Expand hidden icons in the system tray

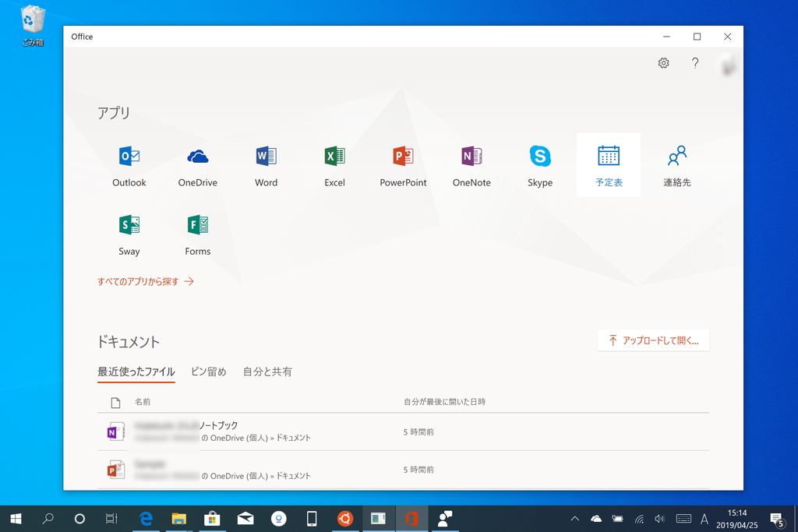(574, 518)
